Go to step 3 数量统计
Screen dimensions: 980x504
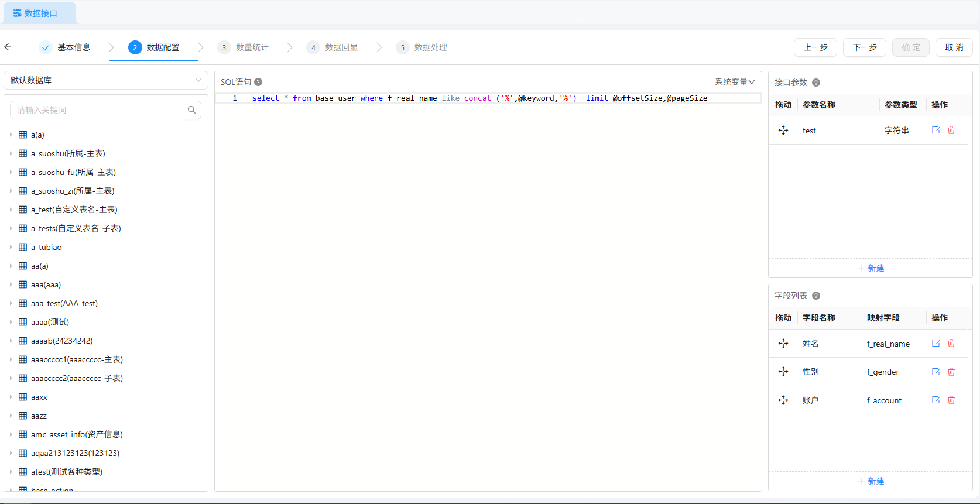243,47
